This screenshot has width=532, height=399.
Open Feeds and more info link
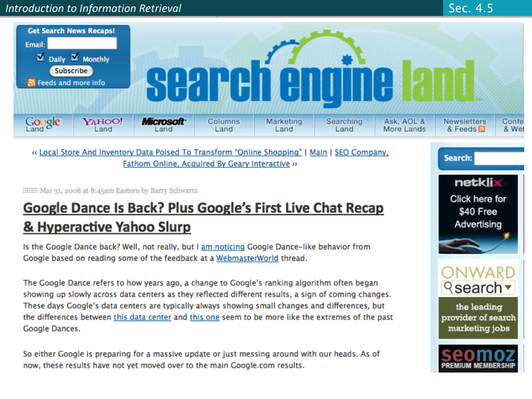71,83
